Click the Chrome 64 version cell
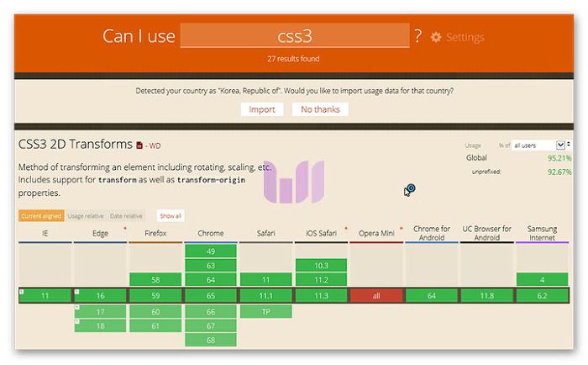The image size is (588, 365). pos(211,280)
